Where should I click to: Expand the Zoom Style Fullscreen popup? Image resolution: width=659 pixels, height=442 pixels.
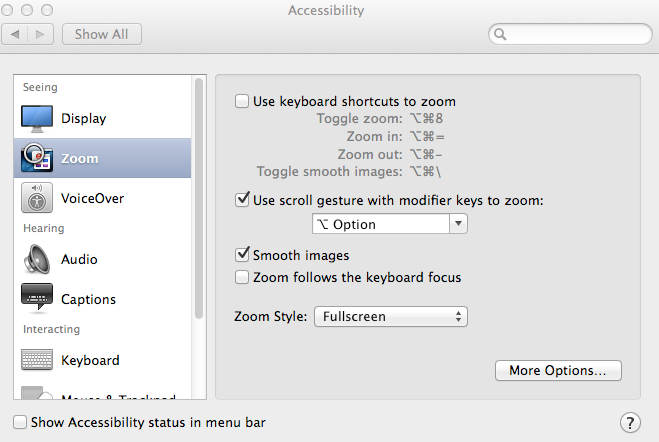point(391,316)
